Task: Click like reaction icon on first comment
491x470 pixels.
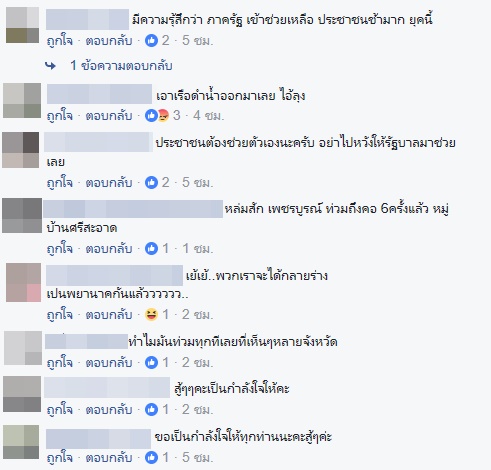Action: pos(151,41)
